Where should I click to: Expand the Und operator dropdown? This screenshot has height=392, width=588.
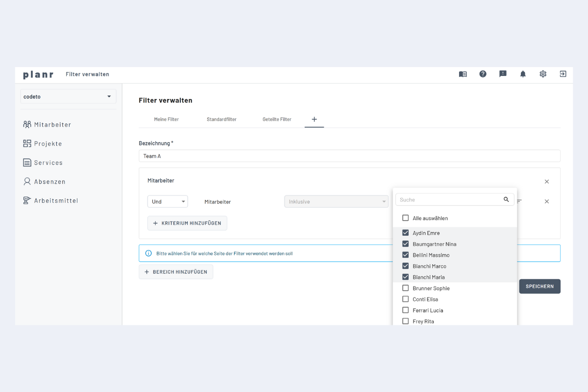[x=167, y=201]
